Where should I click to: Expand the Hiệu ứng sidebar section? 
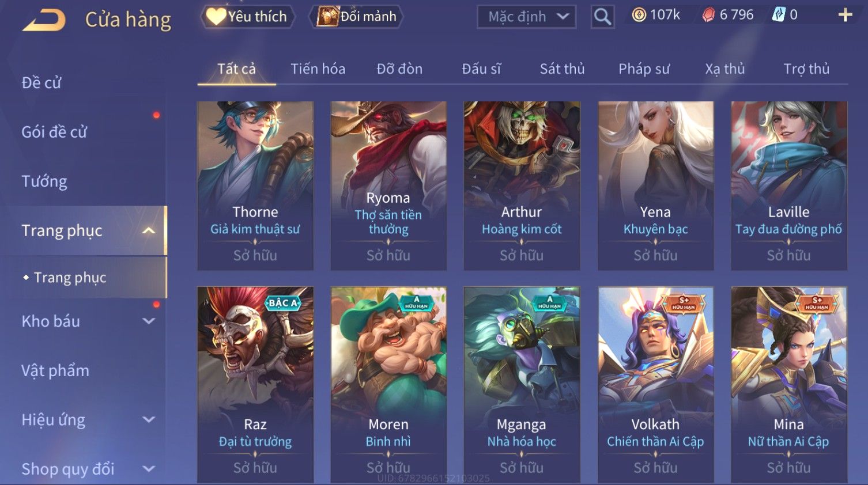coord(149,420)
